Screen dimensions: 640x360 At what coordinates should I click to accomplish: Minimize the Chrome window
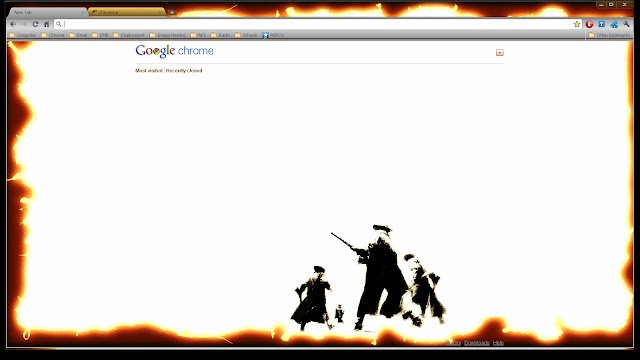(601, 5)
